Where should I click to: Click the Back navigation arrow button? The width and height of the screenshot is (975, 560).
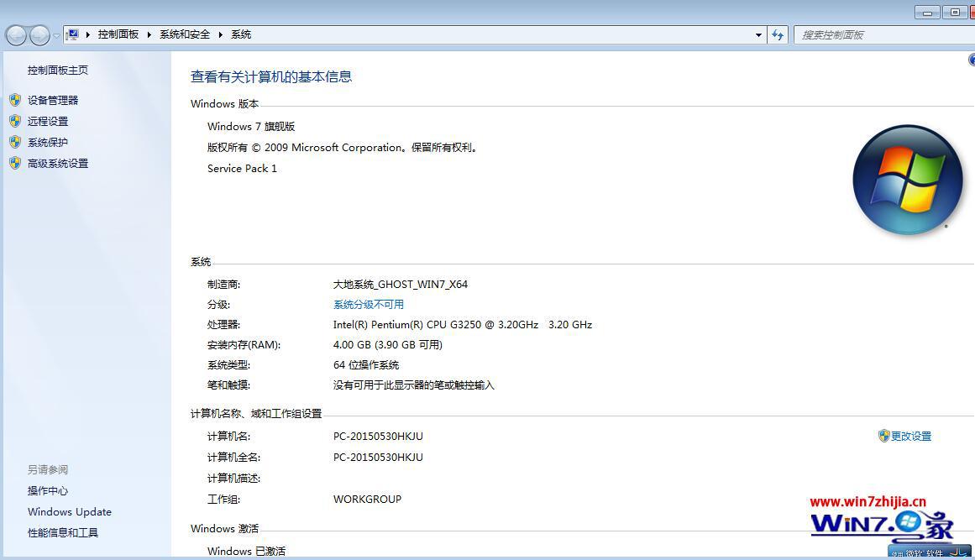[x=16, y=35]
